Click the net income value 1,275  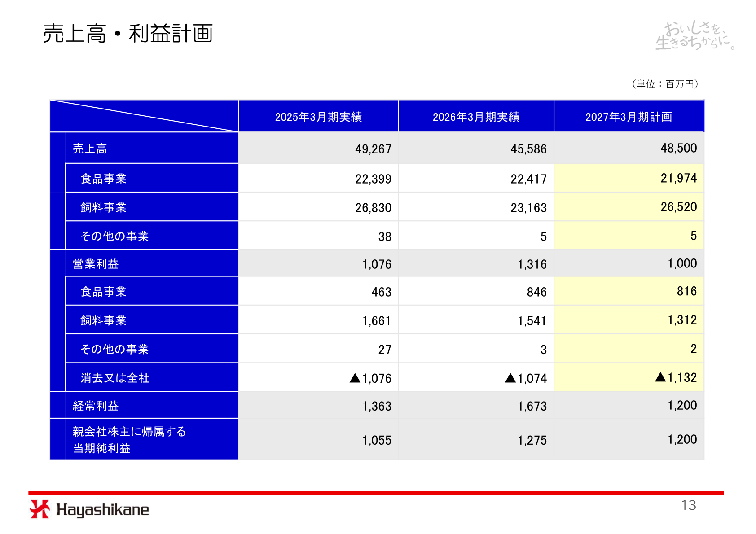coord(532,440)
